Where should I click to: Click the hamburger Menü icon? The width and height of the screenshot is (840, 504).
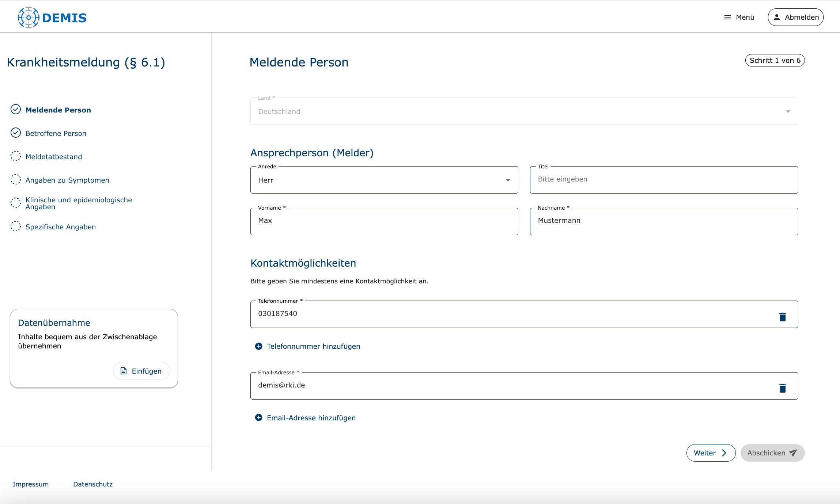[727, 17]
